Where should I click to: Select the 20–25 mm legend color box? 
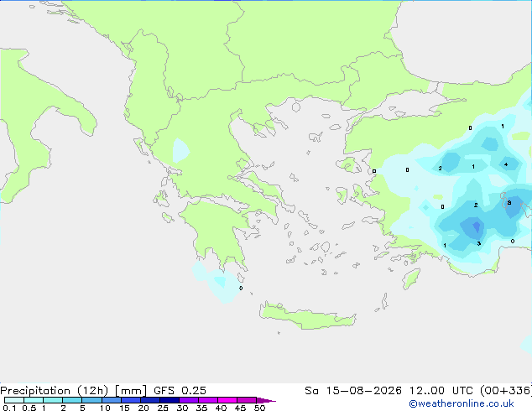(150, 400)
